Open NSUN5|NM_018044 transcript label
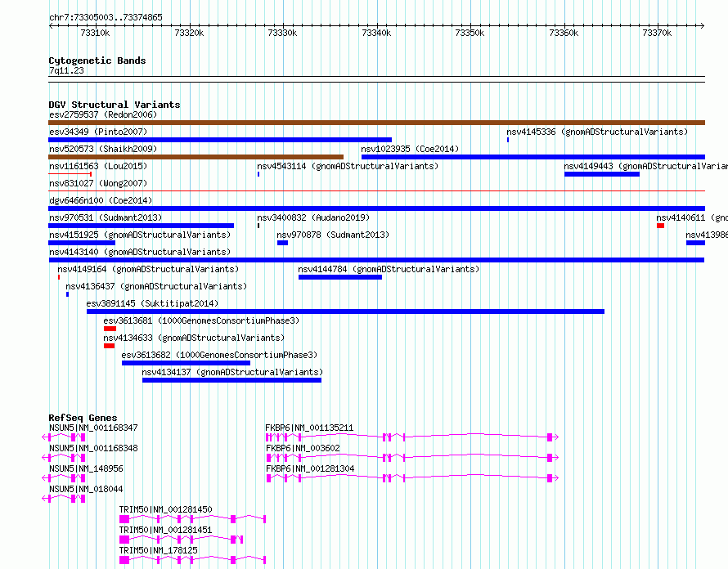Viewport: 728px width, 569px height. point(86,489)
